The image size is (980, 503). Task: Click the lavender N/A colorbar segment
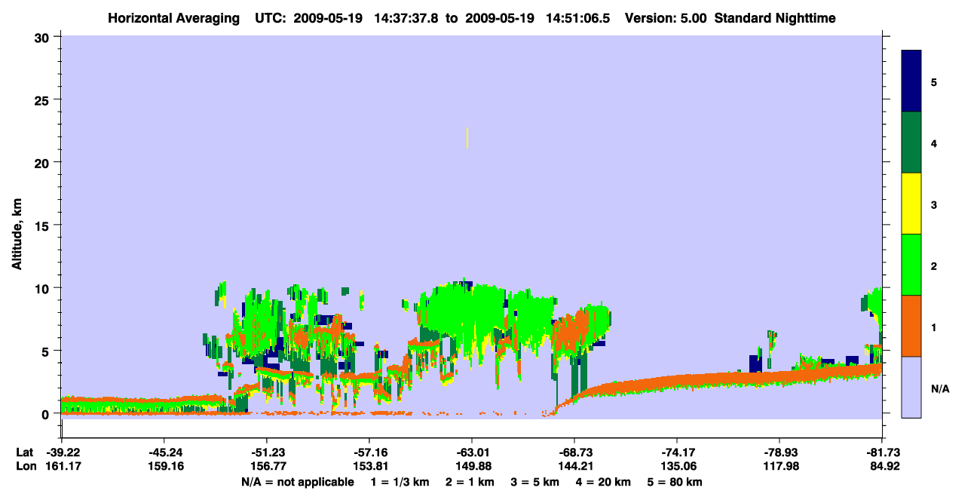coord(911,387)
